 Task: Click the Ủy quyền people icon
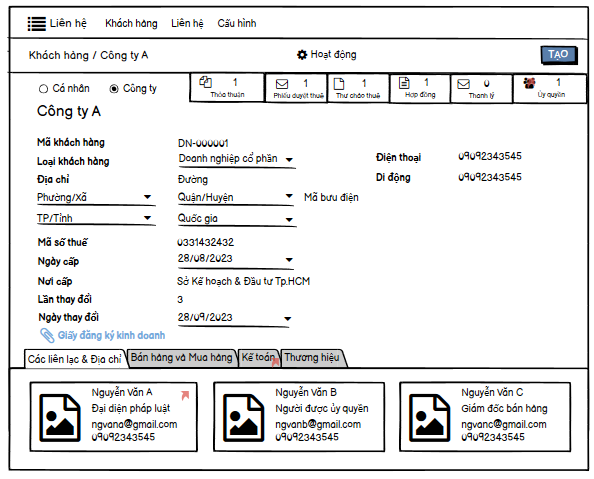pyautogui.click(x=529, y=83)
